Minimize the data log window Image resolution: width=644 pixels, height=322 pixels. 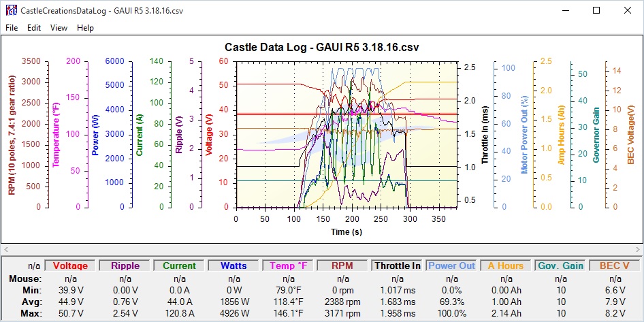tap(565, 11)
